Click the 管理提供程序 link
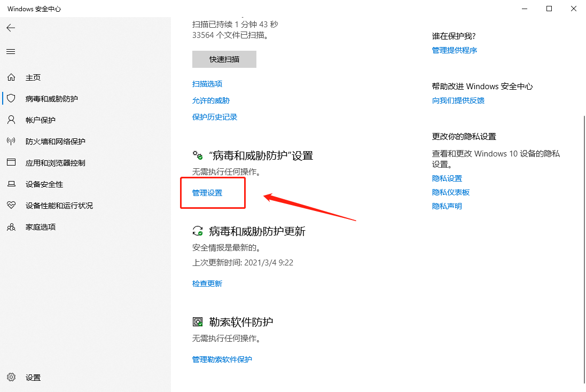This screenshot has width=586, height=392. pos(455,50)
